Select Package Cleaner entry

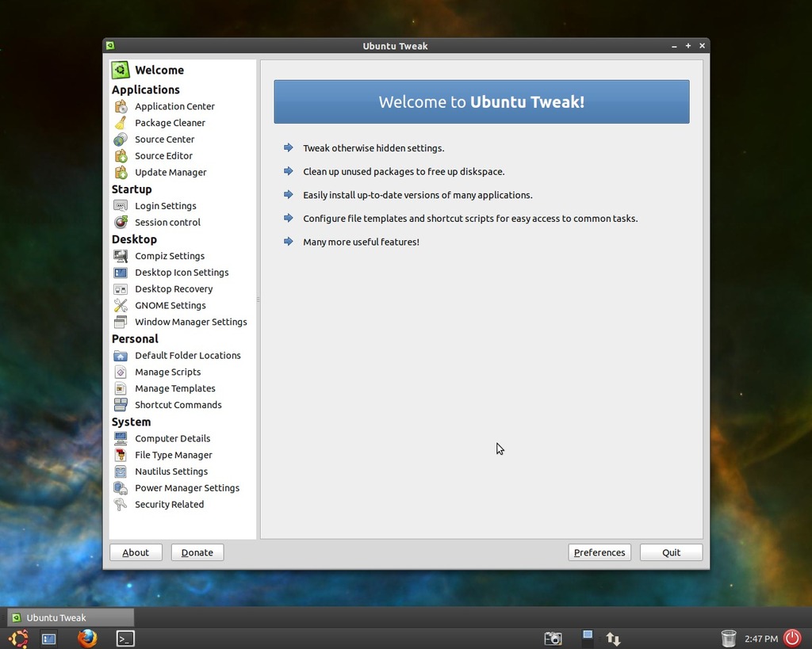(x=170, y=123)
